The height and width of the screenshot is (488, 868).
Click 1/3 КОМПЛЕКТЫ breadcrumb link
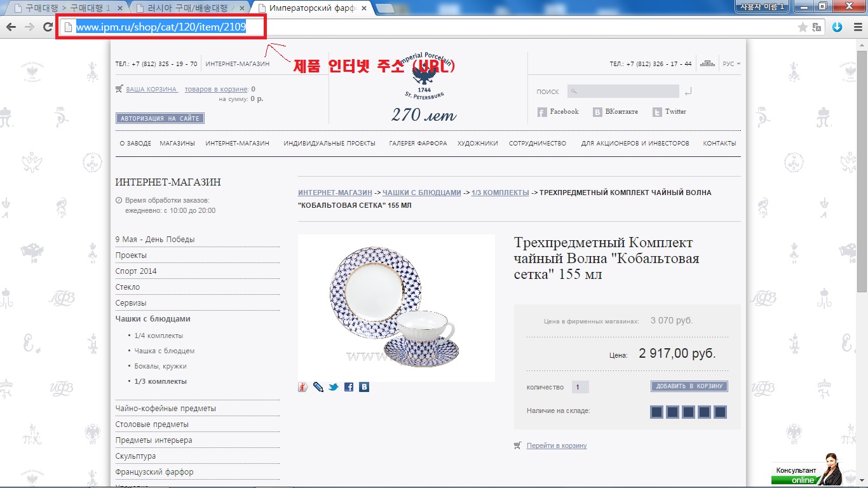click(500, 193)
